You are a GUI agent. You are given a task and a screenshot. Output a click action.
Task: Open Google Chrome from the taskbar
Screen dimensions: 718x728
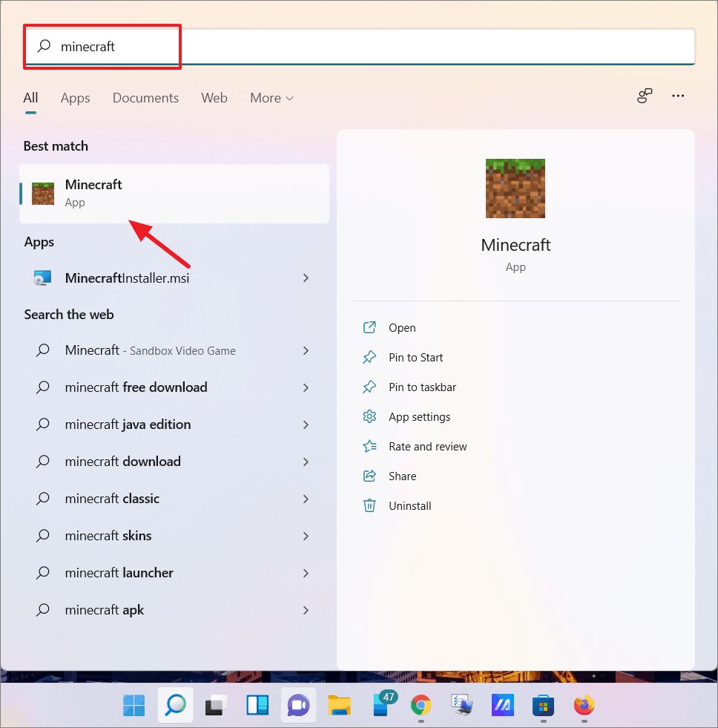tap(421, 705)
